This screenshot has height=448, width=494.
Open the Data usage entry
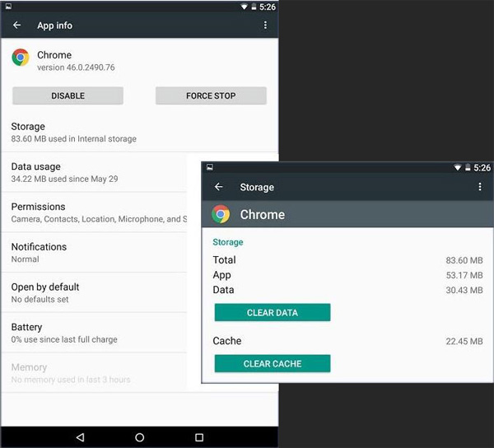point(99,172)
